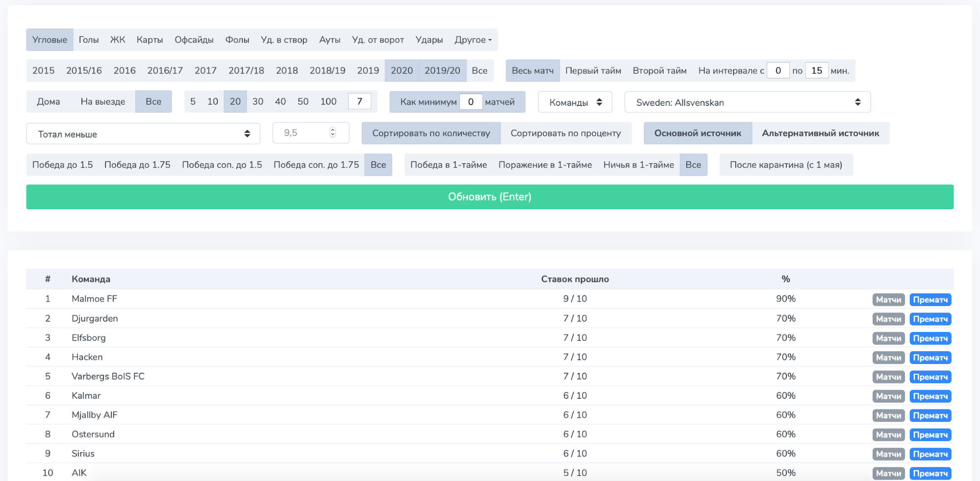Viewport: 980px width, 481px height.
Task: Open the Sweden: Allsvenskan league dropdown
Action: click(x=748, y=102)
